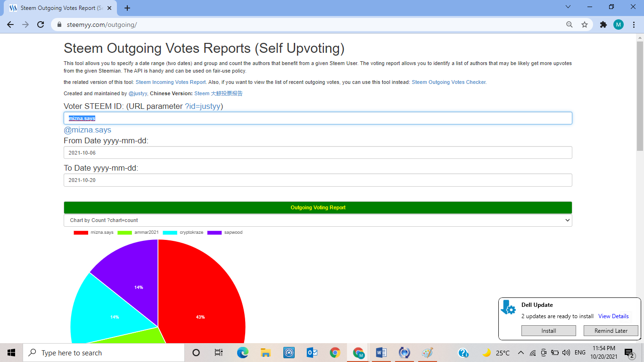Toggle the sapwood purple legend swatch
Image resolution: width=644 pixels, height=362 pixels.
pos(215,232)
